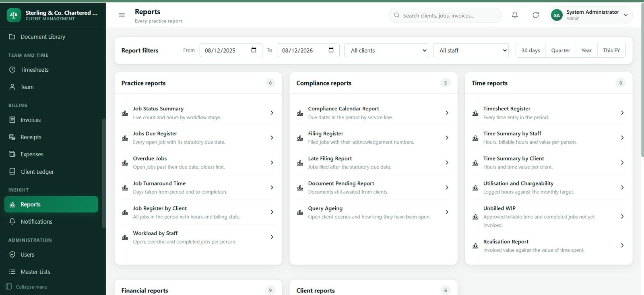Click the chart icon beside Query Ageing
The image size is (644, 295).
click(x=300, y=212)
